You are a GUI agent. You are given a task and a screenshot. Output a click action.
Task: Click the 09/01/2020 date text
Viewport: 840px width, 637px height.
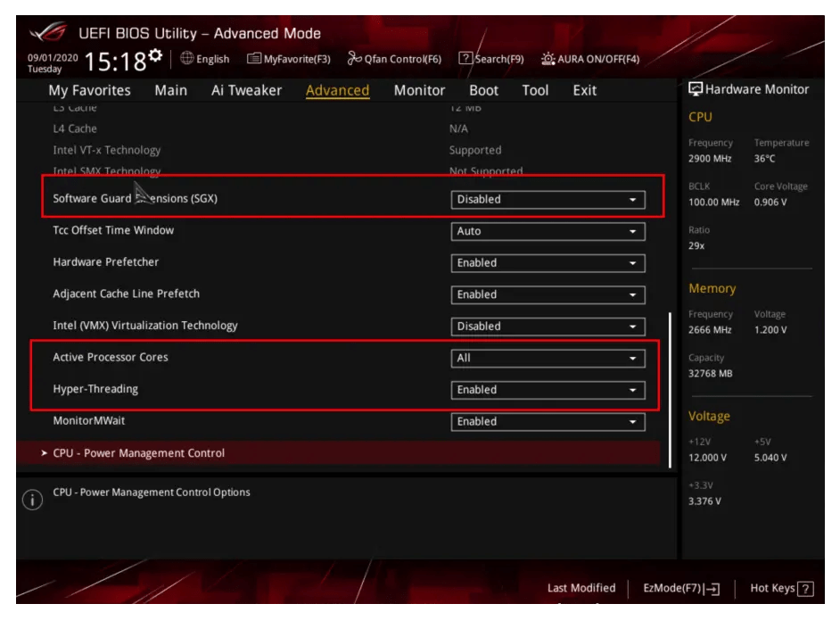(x=53, y=58)
